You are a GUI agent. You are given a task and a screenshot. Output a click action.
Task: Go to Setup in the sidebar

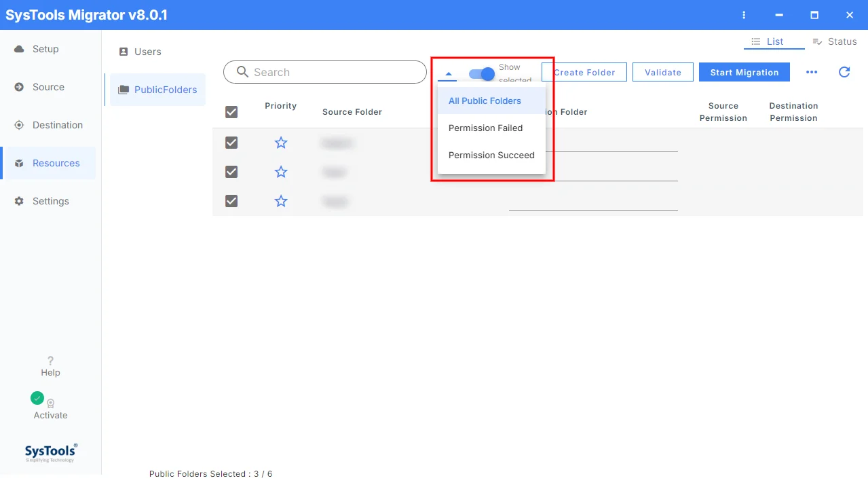coord(48,49)
